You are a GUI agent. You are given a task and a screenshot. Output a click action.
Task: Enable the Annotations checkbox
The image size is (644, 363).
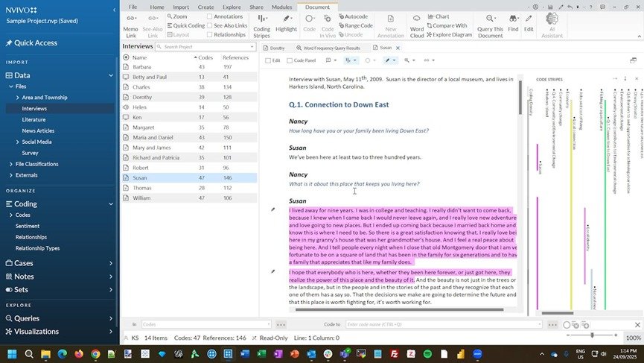209,16
